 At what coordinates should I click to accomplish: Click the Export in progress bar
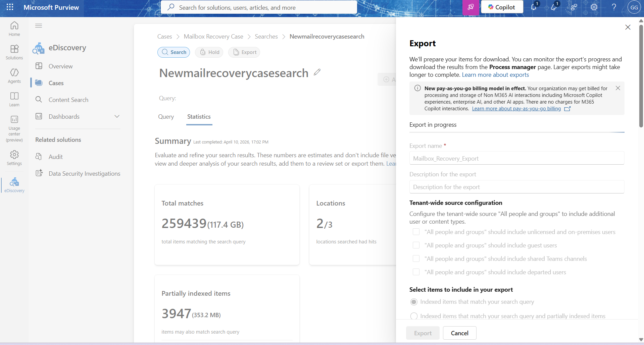pyautogui.click(x=517, y=132)
